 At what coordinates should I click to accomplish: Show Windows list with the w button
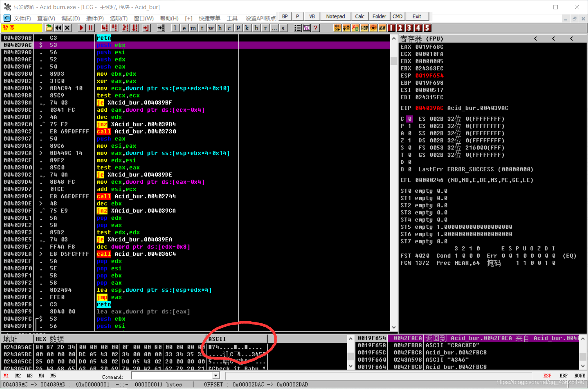[x=211, y=28]
